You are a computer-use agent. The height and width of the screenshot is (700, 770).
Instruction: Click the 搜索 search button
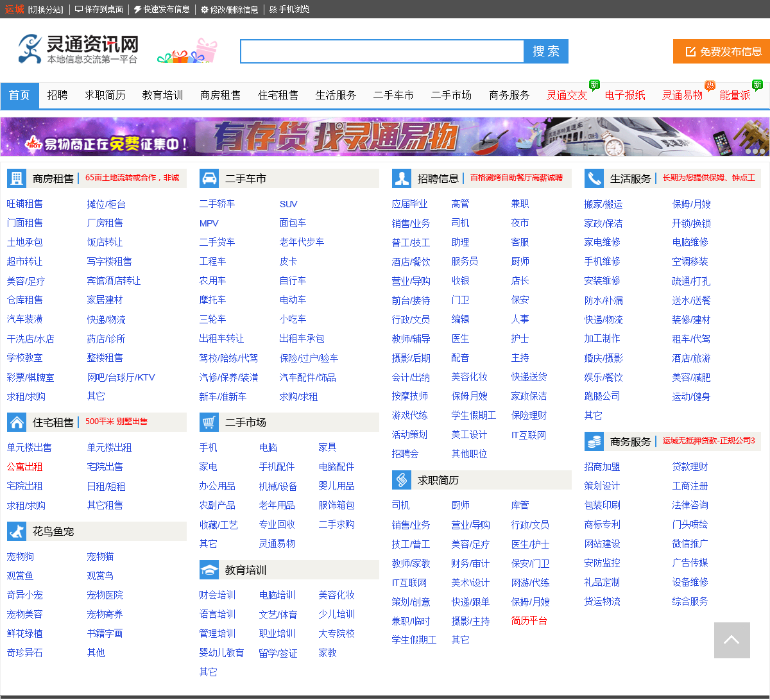coord(546,51)
